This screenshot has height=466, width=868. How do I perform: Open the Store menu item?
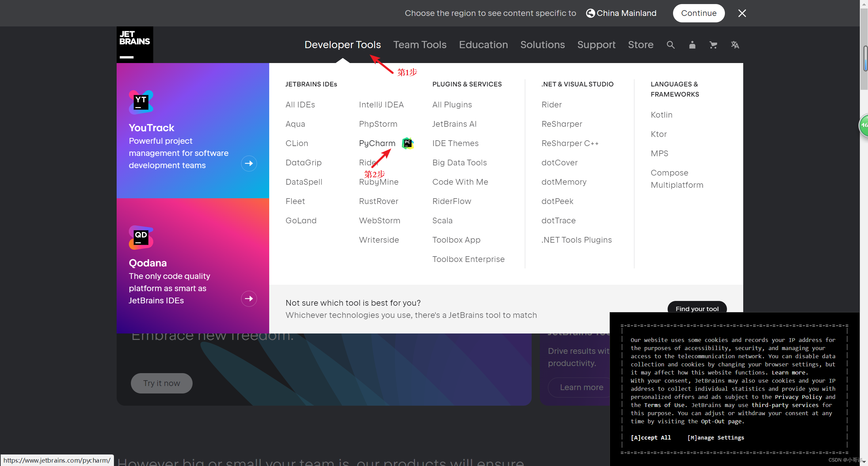[x=640, y=44]
